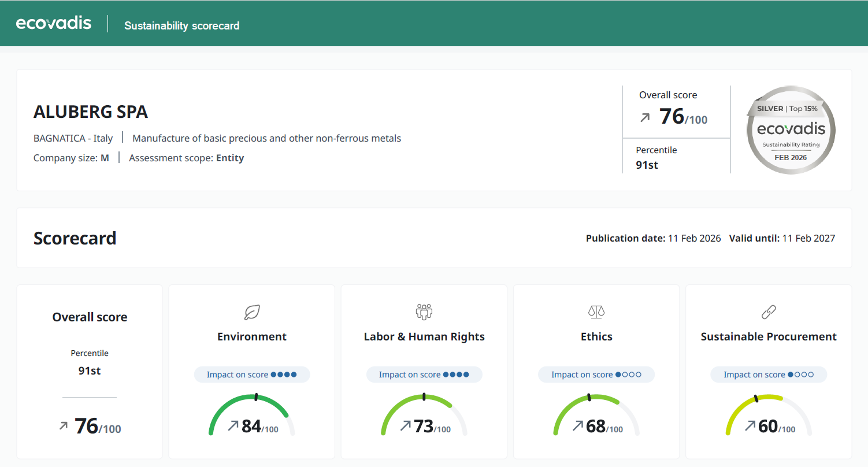Screen dimensions: 868x467
Task: Click the Sustainable Procurement chain link icon
Action: point(768,312)
